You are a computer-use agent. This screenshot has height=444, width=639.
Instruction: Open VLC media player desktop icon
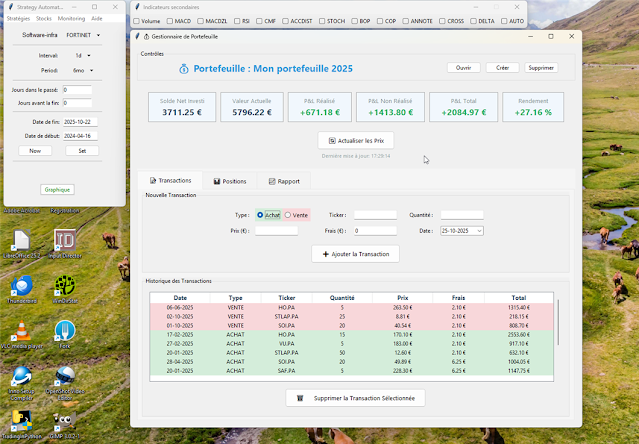tap(19, 331)
